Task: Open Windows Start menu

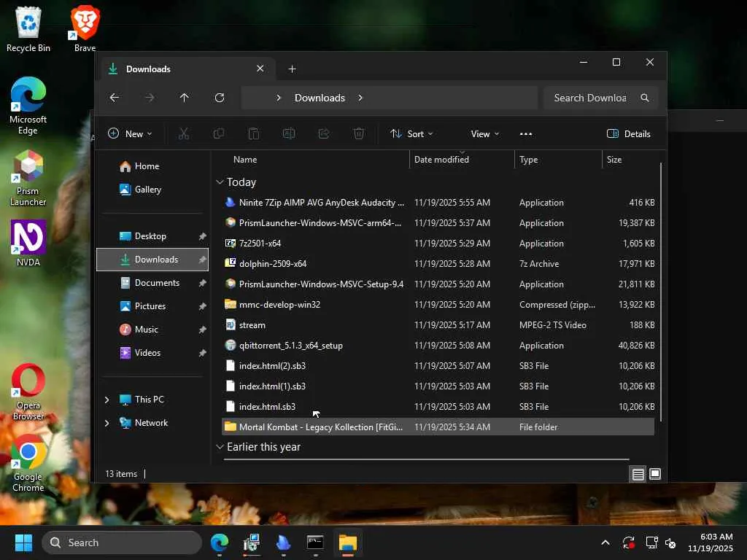Action: (x=23, y=542)
